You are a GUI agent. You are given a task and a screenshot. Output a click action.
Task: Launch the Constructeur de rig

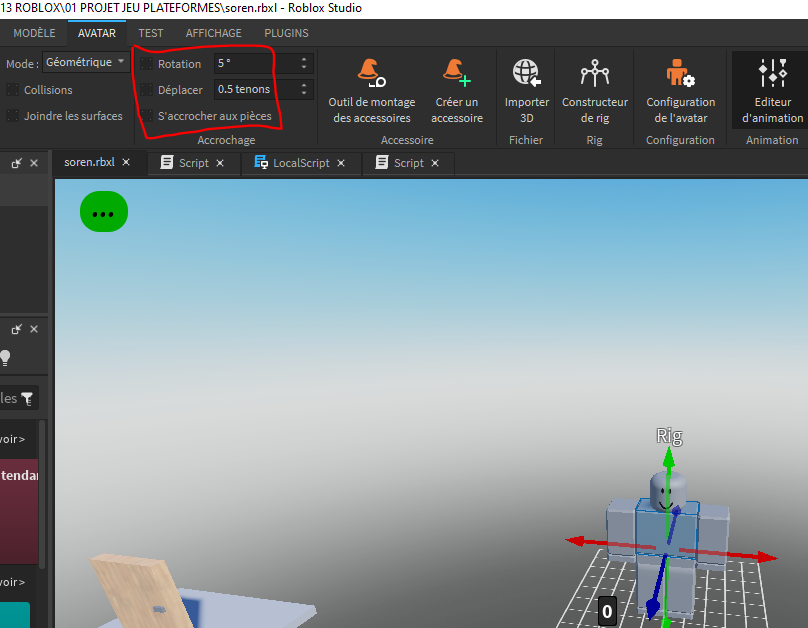595,92
